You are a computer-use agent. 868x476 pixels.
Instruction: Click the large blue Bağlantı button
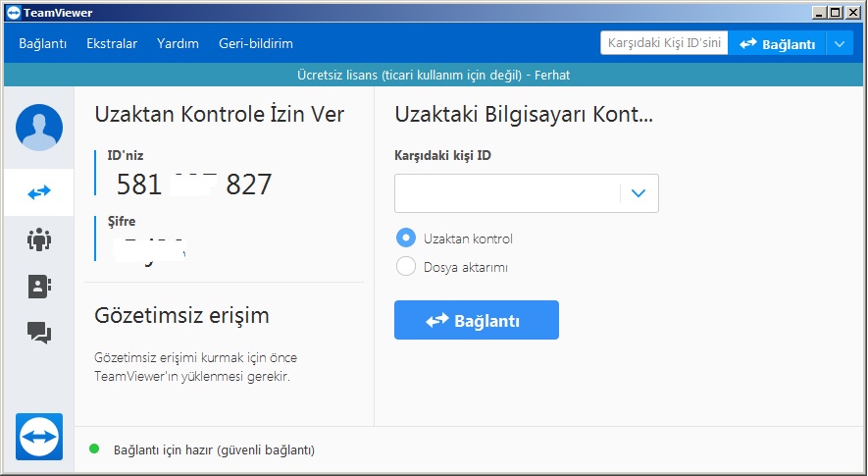point(477,320)
